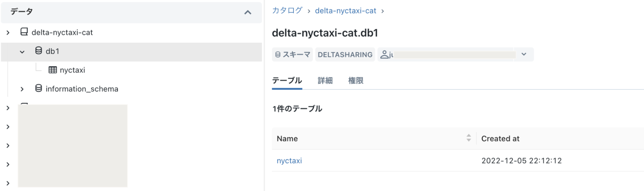Screen dimensions: 644x191
Task: Click the db1 schema database icon
Action: pos(39,51)
